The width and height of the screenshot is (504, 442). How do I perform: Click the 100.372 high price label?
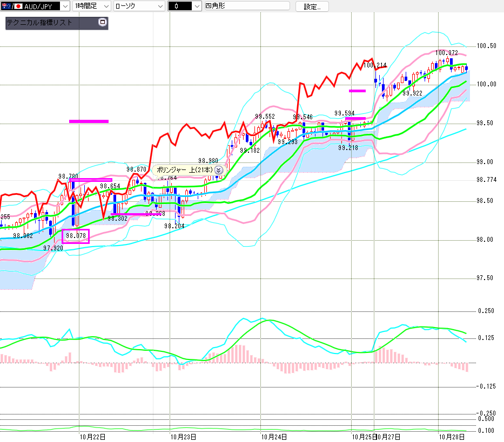446,53
